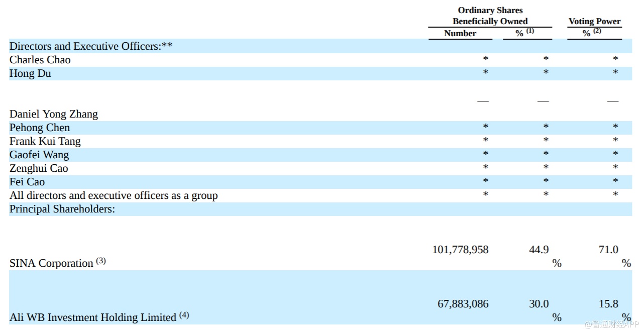Click the 'SINA Corporation' row label
Image resolution: width=644 pixels, height=334 pixels.
[x=51, y=263]
